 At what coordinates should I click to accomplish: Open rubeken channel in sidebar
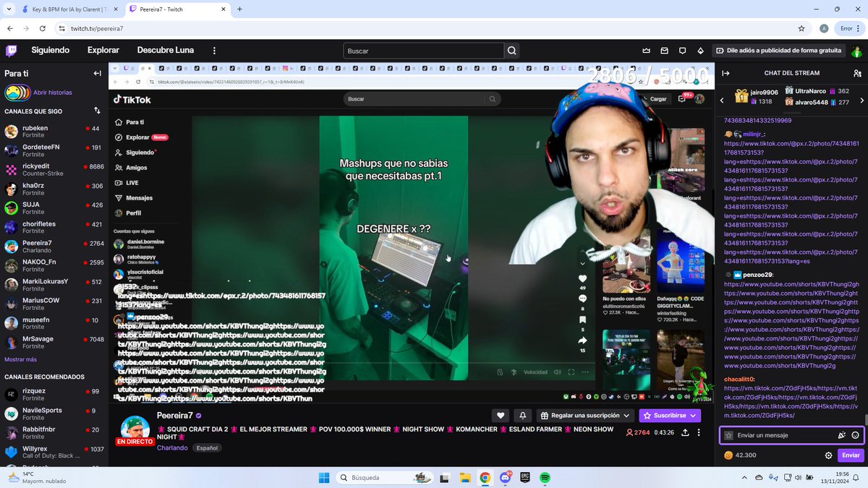point(54,132)
